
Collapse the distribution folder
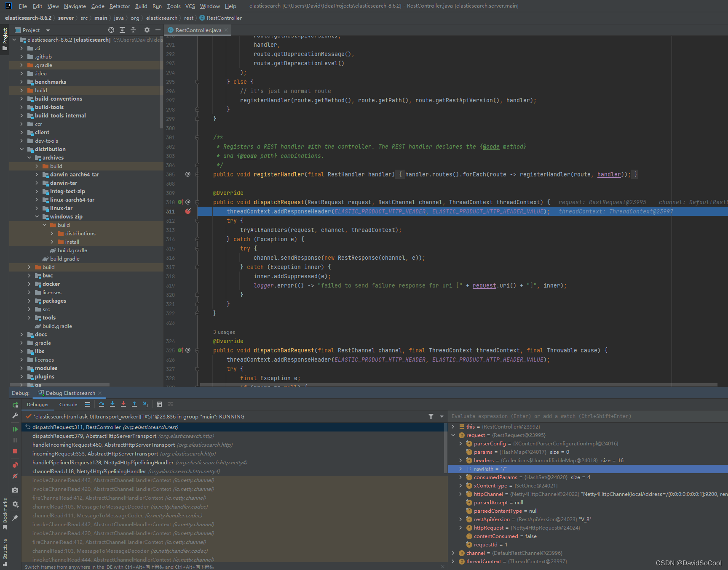click(x=21, y=149)
